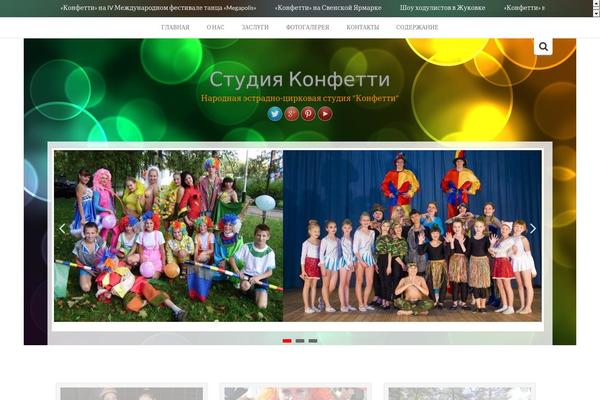Click the outdoor clowns group photo slide
Viewport: 600px width, 400px height.
pyautogui.click(x=168, y=236)
